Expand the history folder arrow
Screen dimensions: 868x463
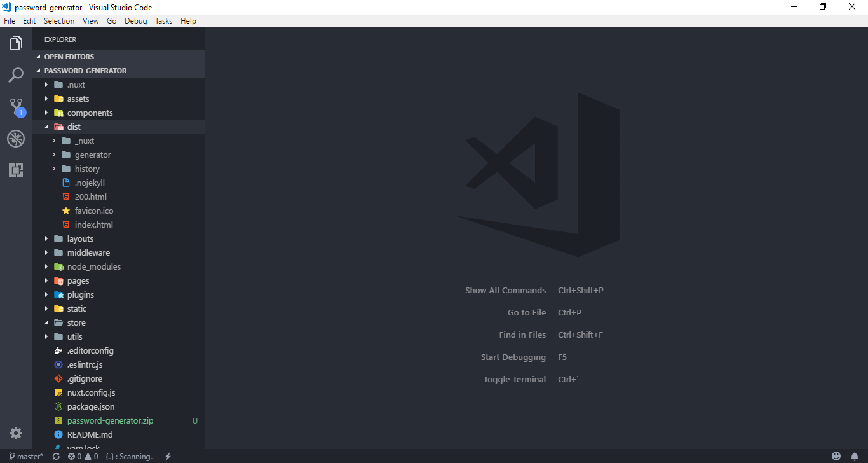54,169
